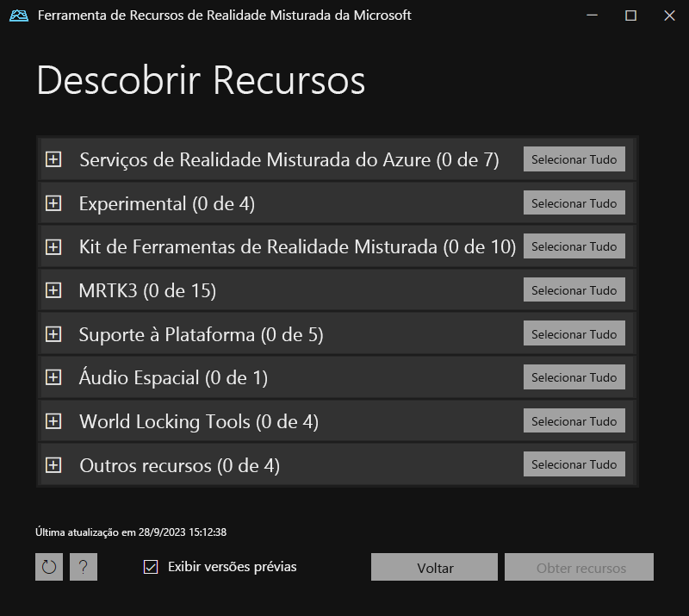Select all MRTK3 features
689x616 pixels.
tap(574, 289)
